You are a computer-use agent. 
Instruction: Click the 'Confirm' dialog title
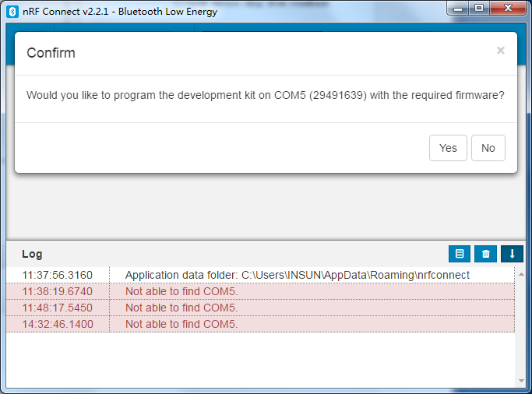(51, 53)
